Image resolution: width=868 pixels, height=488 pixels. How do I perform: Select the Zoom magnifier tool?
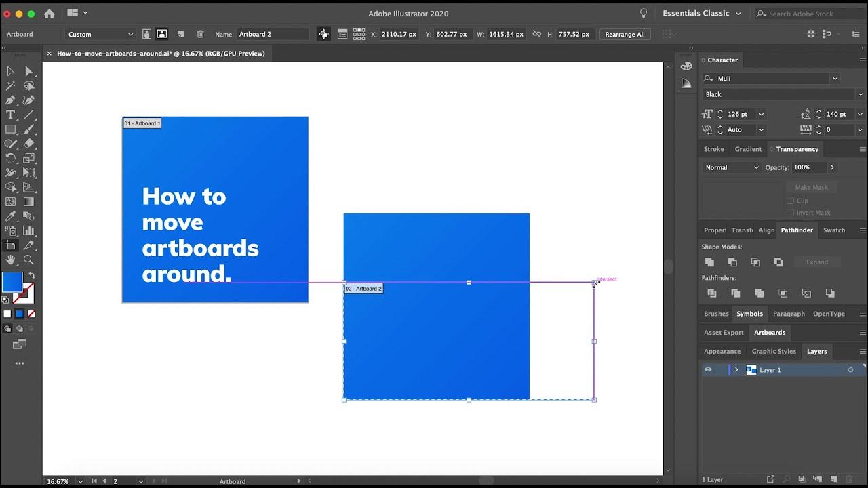tap(28, 260)
